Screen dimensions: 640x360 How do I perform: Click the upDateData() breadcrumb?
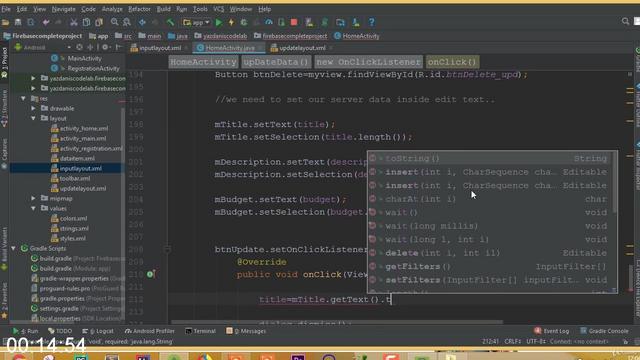click(x=276, y=62)
